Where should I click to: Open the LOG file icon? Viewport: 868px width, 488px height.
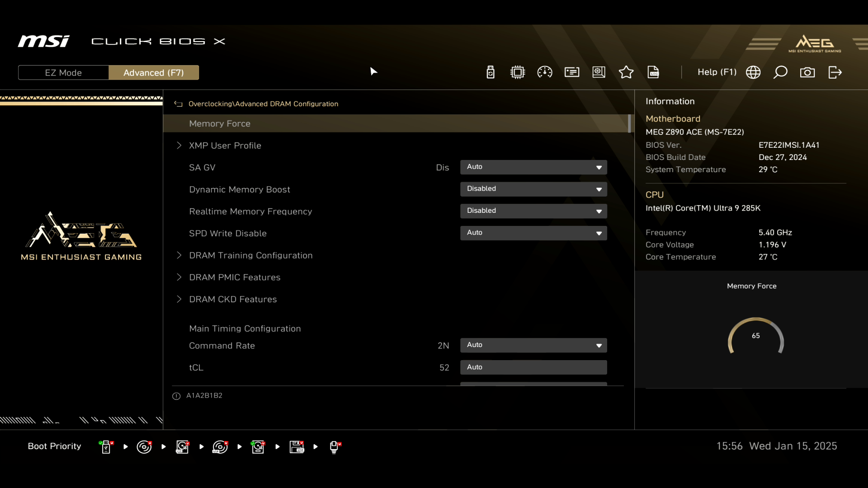click(x=653, y=72)
